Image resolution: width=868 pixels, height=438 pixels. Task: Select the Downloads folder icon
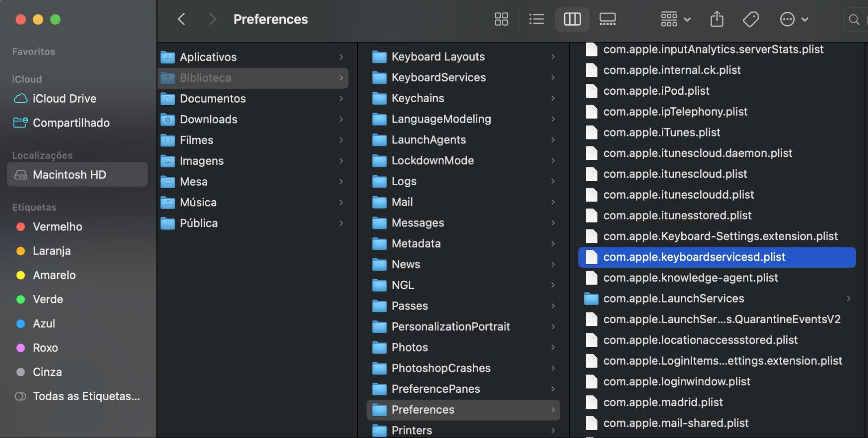pyautogui.click(x=168, y=119)
